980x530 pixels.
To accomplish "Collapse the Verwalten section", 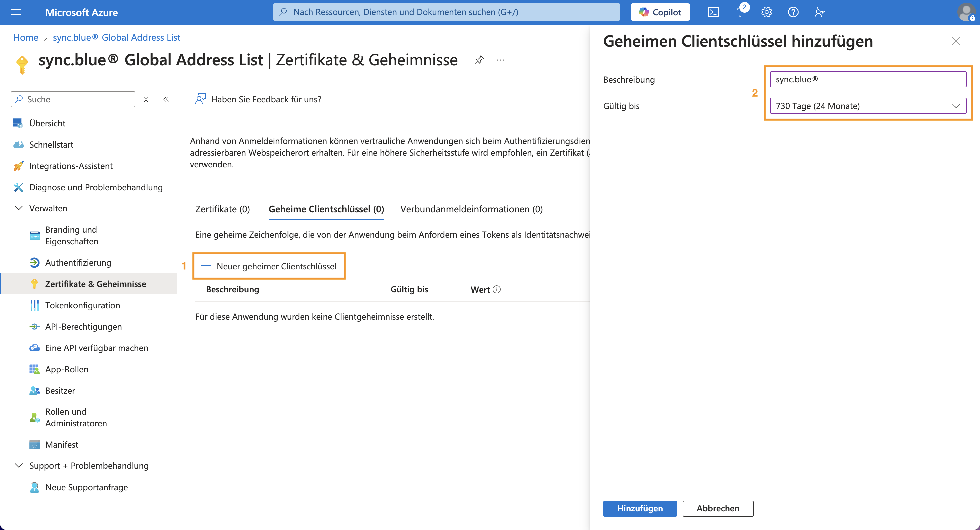I will [18, 208].
